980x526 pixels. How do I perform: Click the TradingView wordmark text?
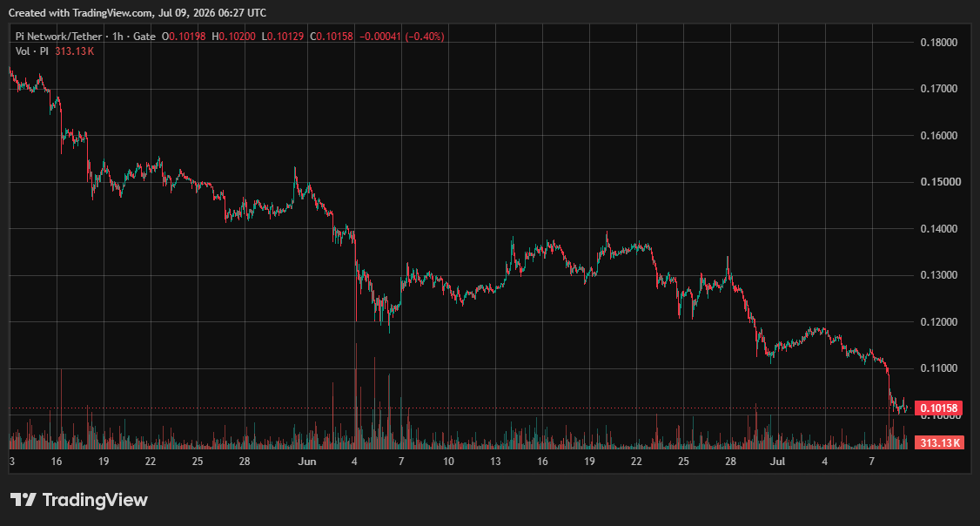(95, 499)
